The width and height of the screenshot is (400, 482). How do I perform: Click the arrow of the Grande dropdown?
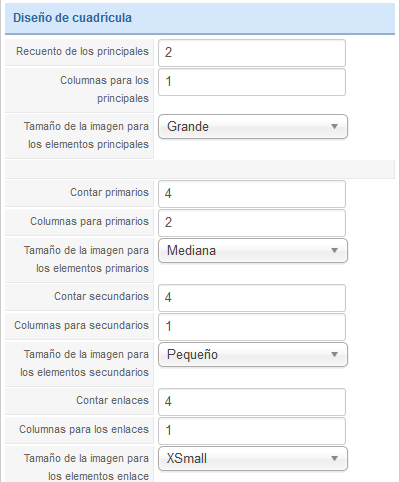coord(334,127)
